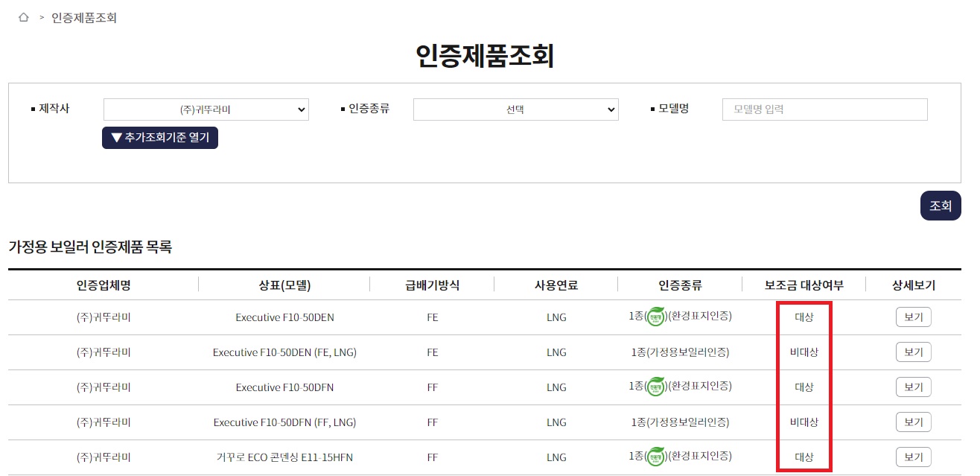Click eco-label icon in Executive F10-50DEN row
Image resolution: width=980 pixels, height=476 pixels.
pyautogui.click(x=655, y=317)
